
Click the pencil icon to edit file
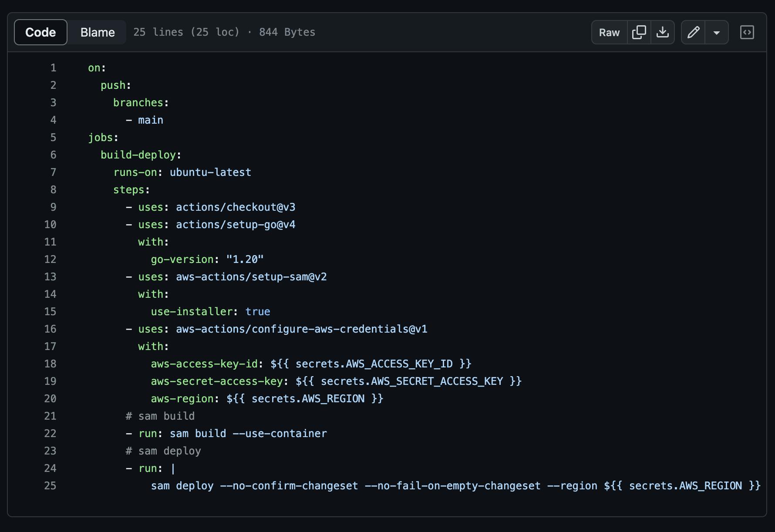tap(693, 32)
